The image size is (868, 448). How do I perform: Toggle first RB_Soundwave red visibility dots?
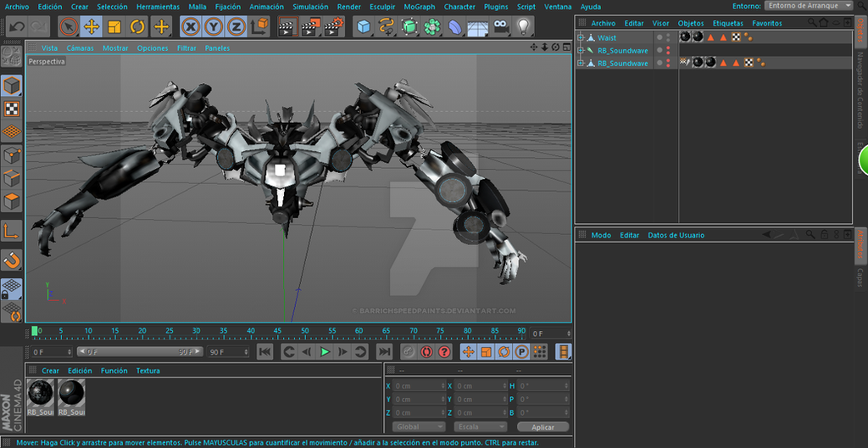click(x=668, y=50)
